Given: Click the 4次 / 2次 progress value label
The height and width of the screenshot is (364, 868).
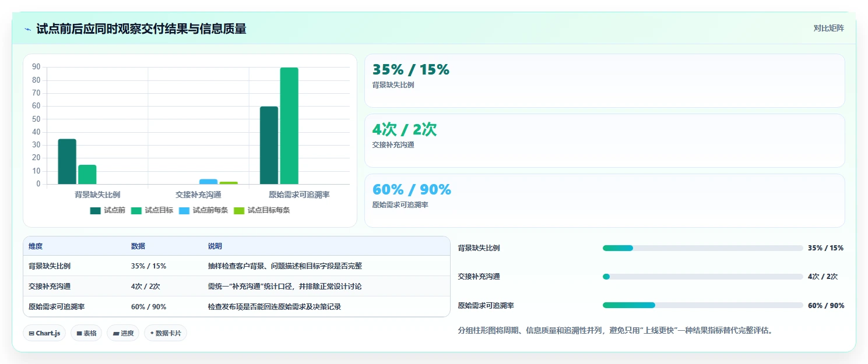Looking at the screenshot, I should (x=823, y=277).
